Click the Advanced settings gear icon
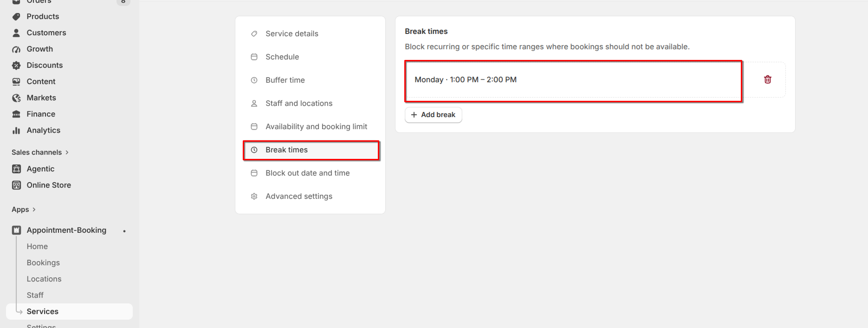The width and height of the screenshot is (868, 328). point(254,196)
